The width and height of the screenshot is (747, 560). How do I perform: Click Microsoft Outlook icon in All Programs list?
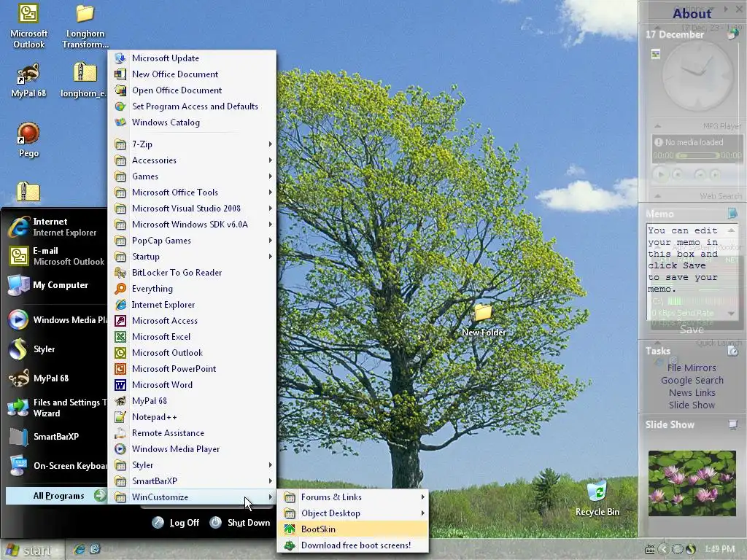coord(120,353)
